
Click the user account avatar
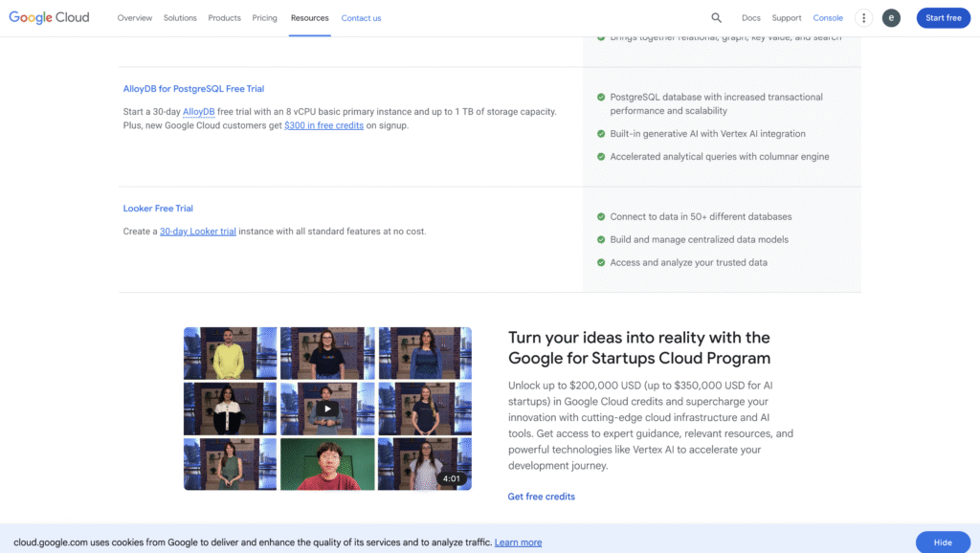tap(891, 17)
